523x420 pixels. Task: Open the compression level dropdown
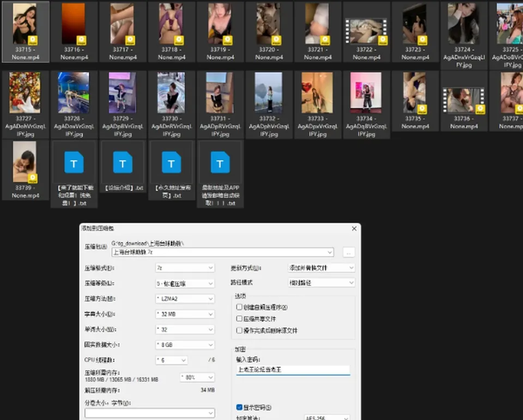tap(185, 283)
